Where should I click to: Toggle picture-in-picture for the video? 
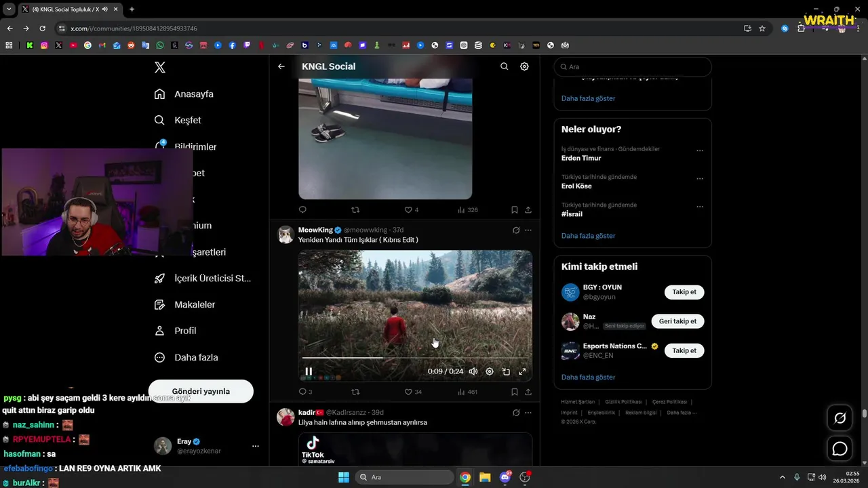click(x=506, y=371)
